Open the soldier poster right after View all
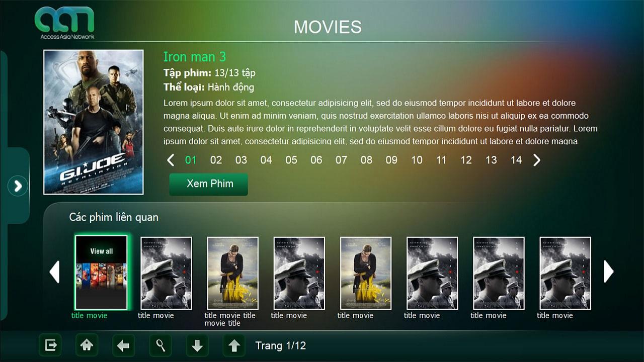The height and width of the screenshot is (362, 644). pyautogui.click(x=166, y=273)
